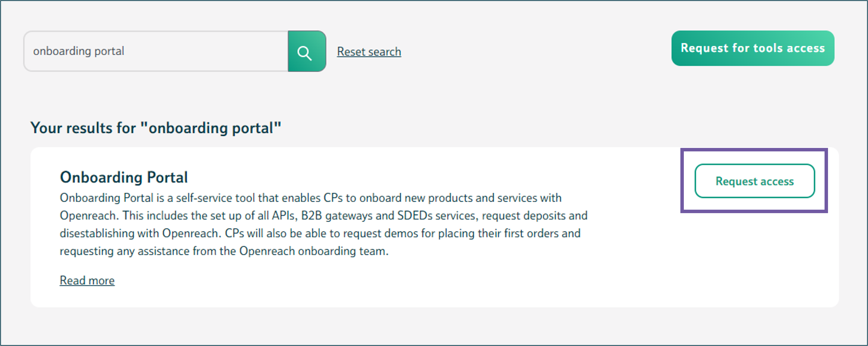
Task: Click the Reset search link
Action: 369,52
